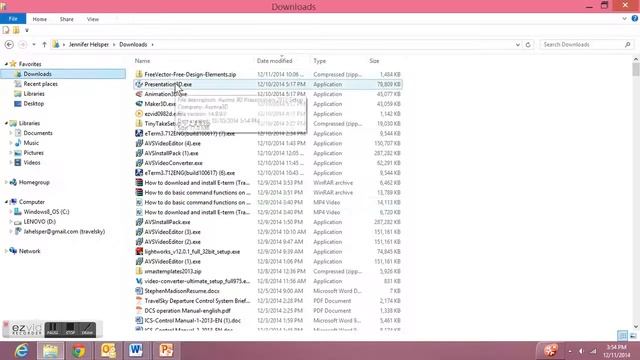Screen dimensions: 640x360
Task: Open Recent places in Favorites
Action: (x=40, y=84)
